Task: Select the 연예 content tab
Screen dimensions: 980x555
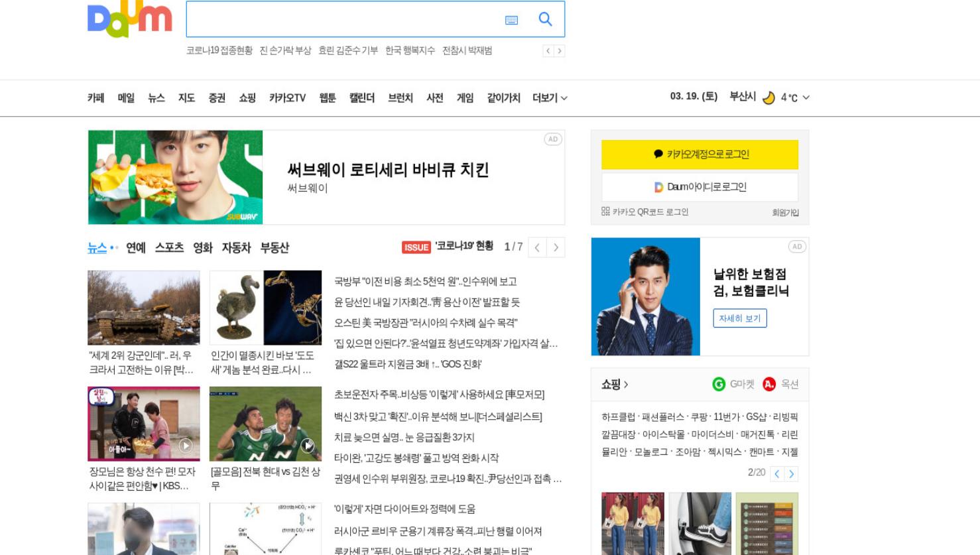Action: pos(135,248)
